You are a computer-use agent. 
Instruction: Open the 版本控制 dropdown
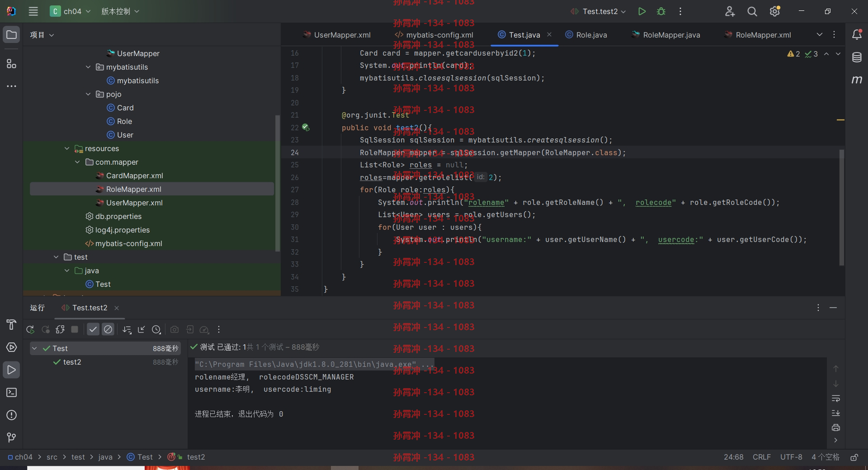pos(120,11)
